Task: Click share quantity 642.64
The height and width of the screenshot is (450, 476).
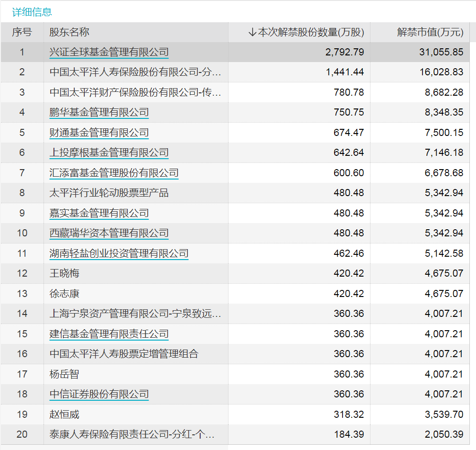Action: (349, 152)
